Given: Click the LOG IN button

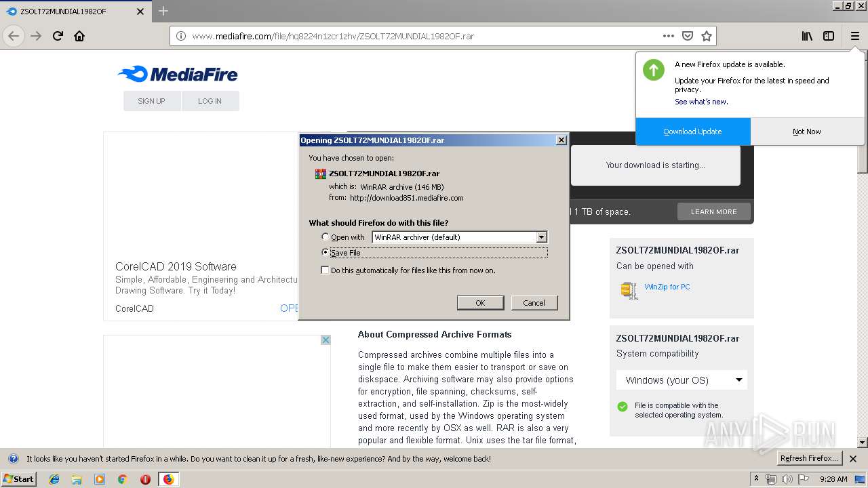Looking at the screenshot, I should (210, 101).
